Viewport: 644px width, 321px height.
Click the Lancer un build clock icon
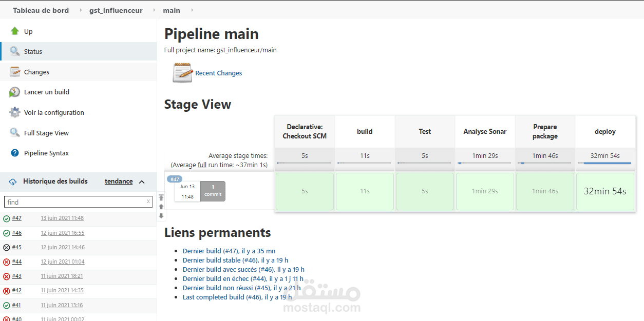point(15,92)
